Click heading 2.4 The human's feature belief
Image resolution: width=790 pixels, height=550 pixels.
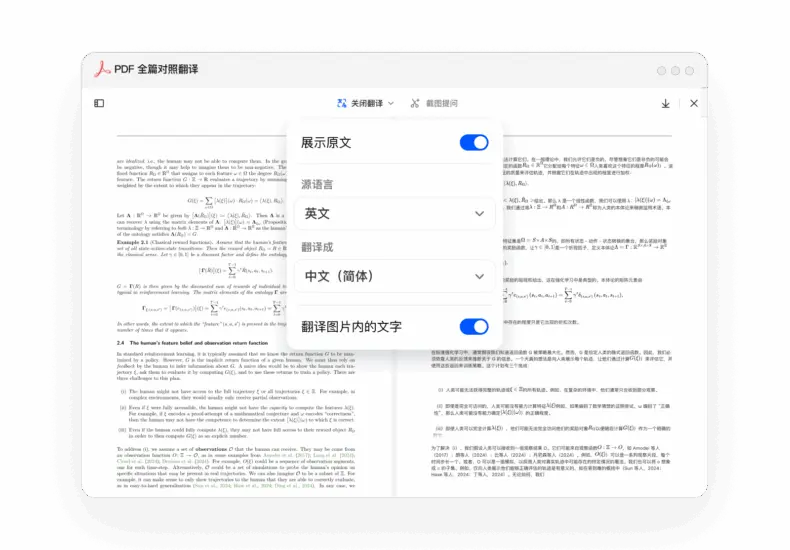(192, 343)
